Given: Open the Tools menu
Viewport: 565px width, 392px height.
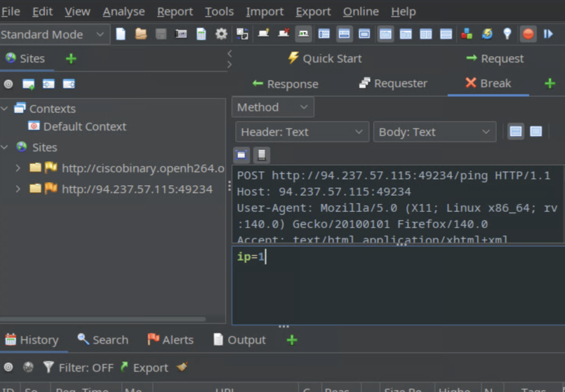Looking at the screenshot, I should click(219, 11).
